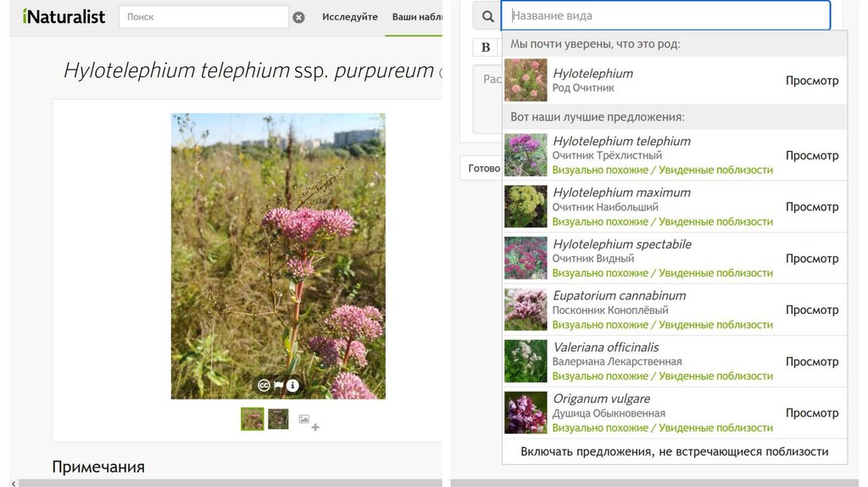This screenshot has width=868, height=487.
Task: Open the main observation photo
Action: [278, 256]
